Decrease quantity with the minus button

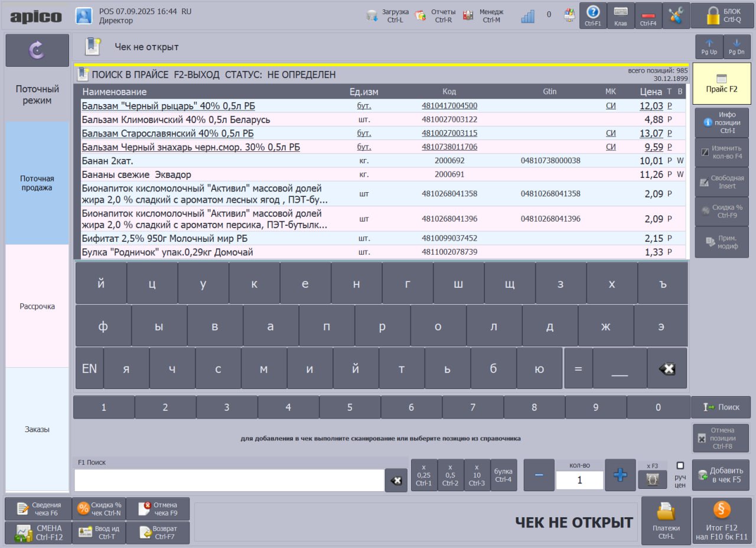(x=539, y=475)
